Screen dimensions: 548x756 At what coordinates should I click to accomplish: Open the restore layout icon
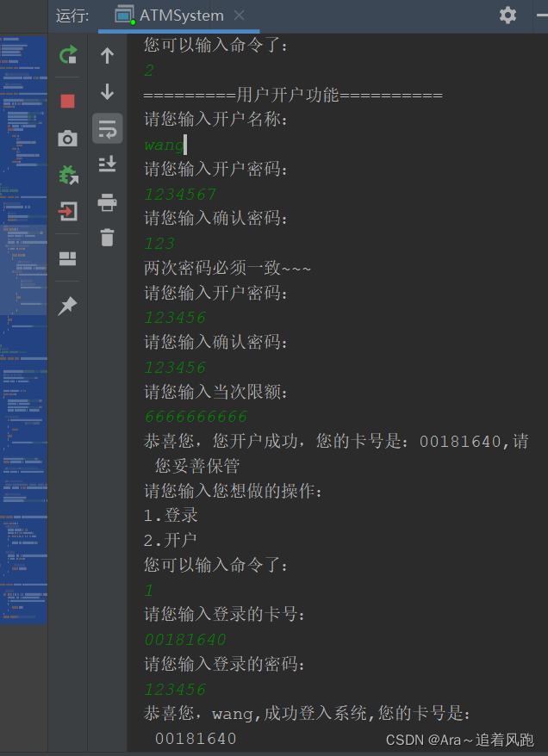coord(67,259)
